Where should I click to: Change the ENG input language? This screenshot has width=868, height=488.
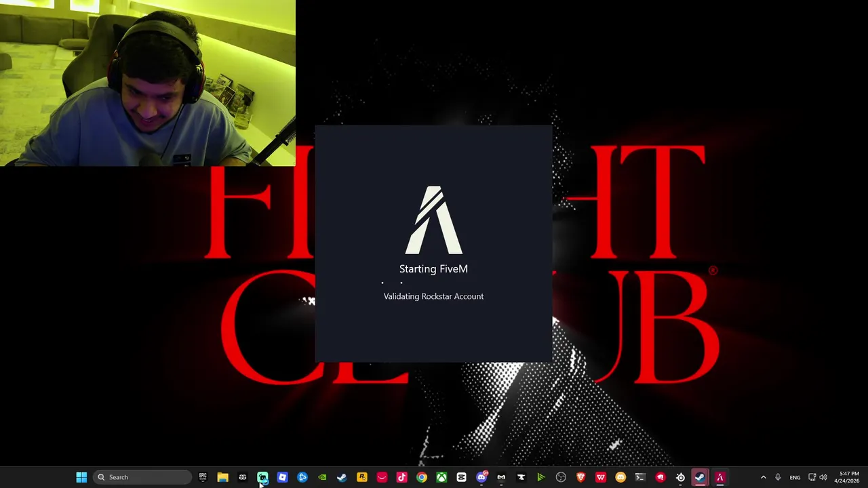(x=795, y=477)
